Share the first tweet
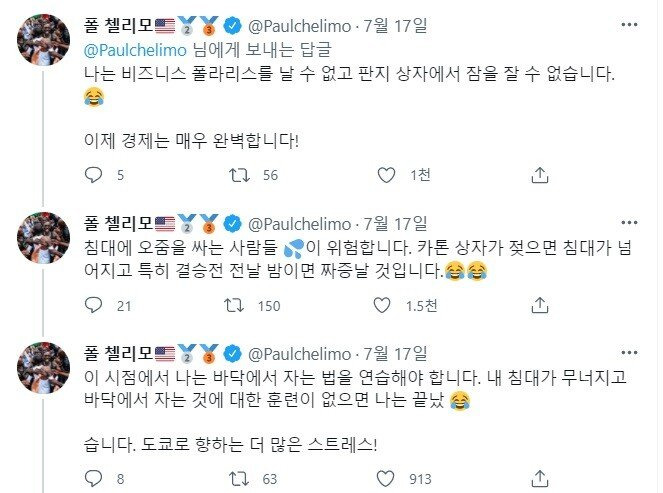Image resolution: width=663 pixels, height=493 pixels. tap(539, 175)
